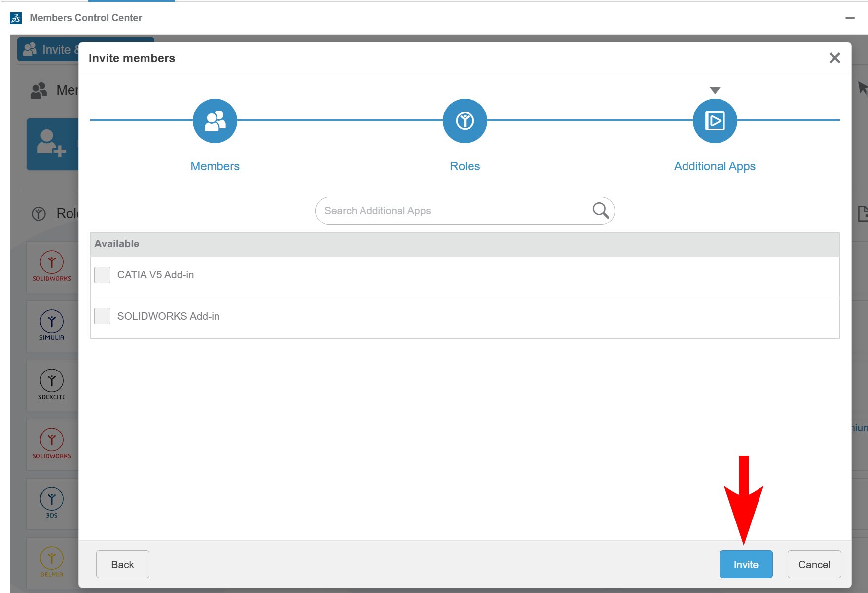Click the add member icon in background
The width and height of the screenshot is (868, 593).
[51, 144]
